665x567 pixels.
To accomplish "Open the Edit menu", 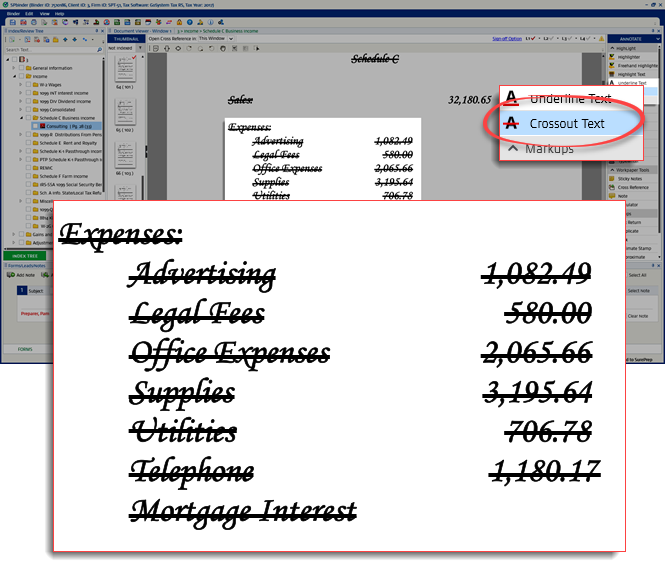I will click(x=29, y=14).
